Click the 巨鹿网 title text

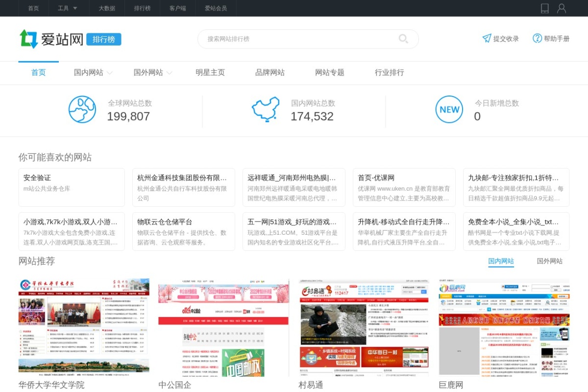[x=451, y=385]
